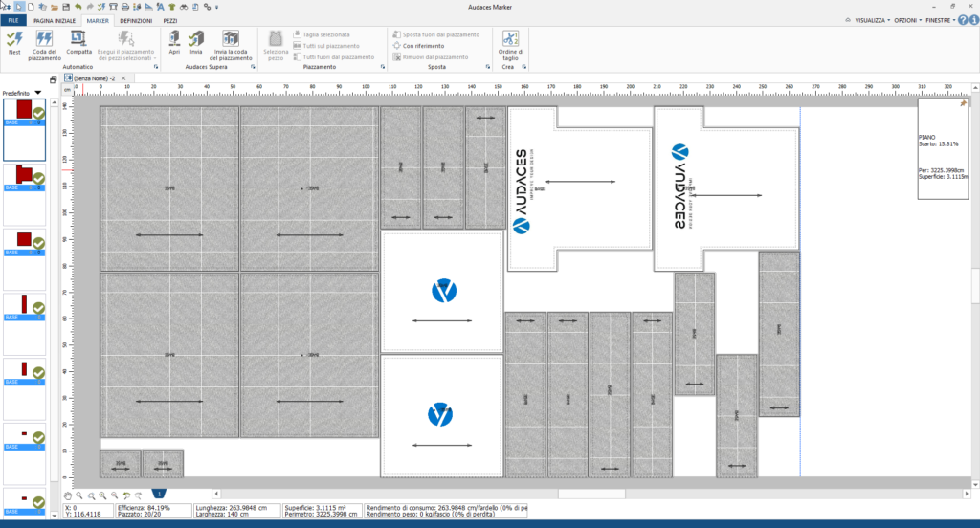Click the Compatta tool icon
This screenshot has width=980, height=528.
click(78, 43)
